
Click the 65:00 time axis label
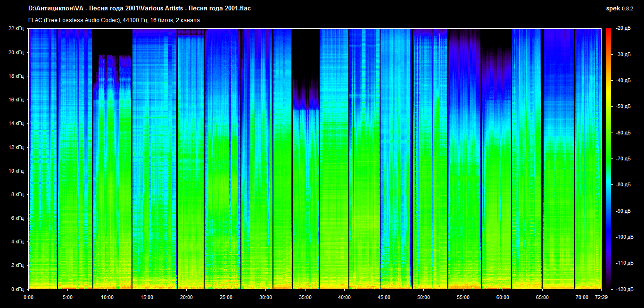[x=542, y=297]
